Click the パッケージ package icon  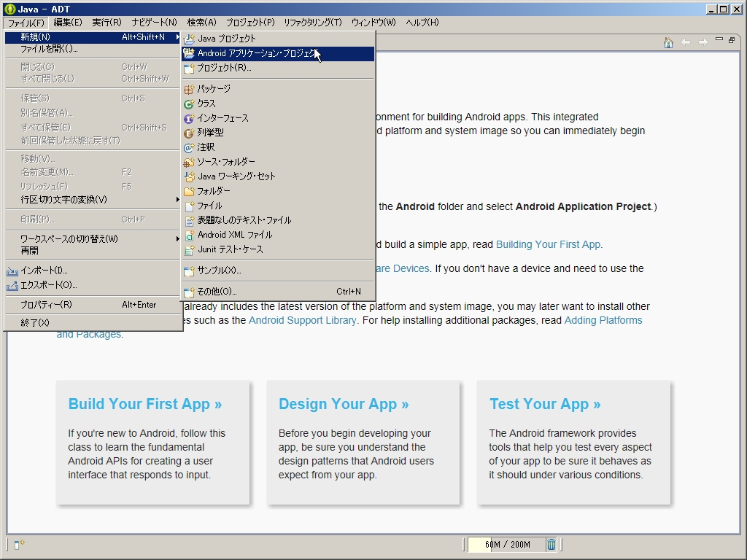pyautogui.click(x=189, y=89)
